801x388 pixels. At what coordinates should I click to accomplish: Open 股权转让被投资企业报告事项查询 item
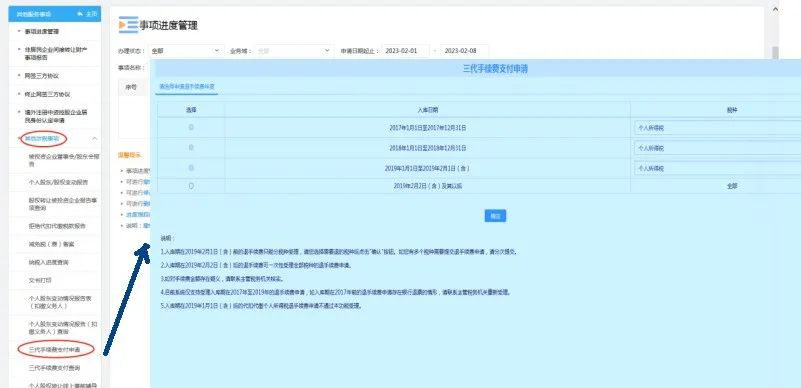coord(63,204)
